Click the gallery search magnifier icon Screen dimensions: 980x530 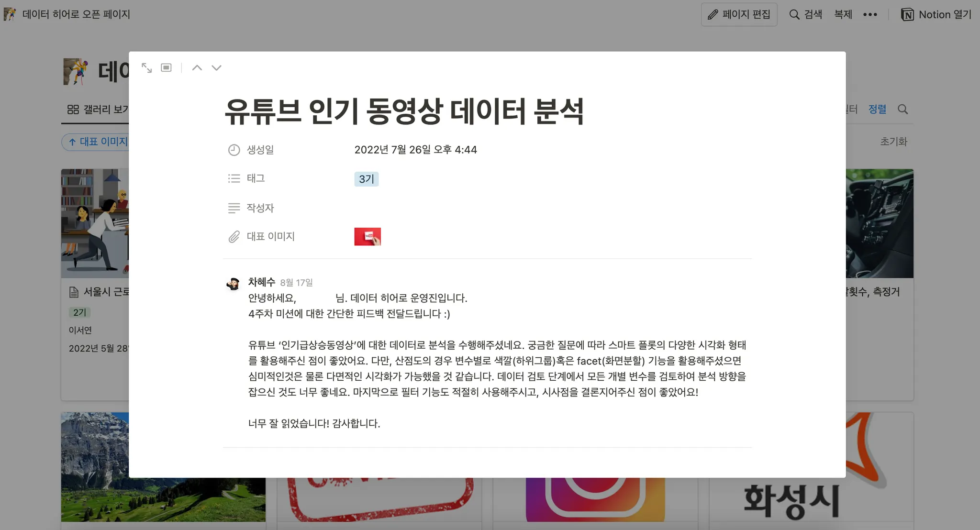pos(902,109)
